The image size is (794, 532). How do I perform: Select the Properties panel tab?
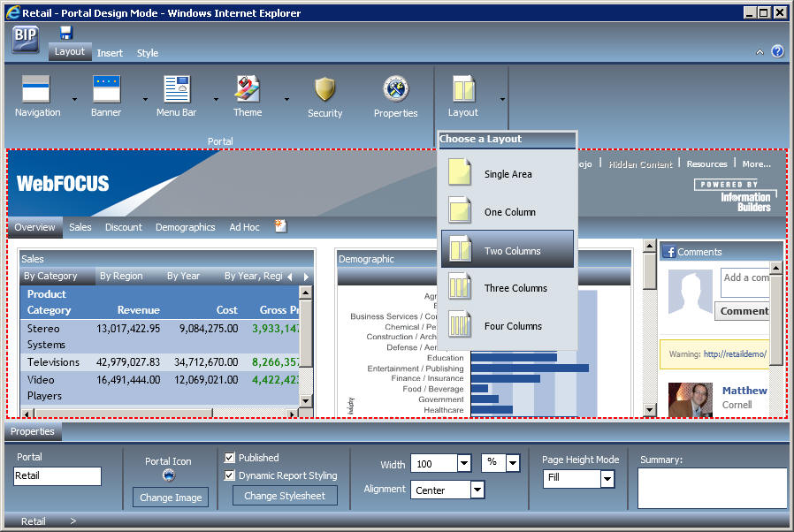[33, 431]
